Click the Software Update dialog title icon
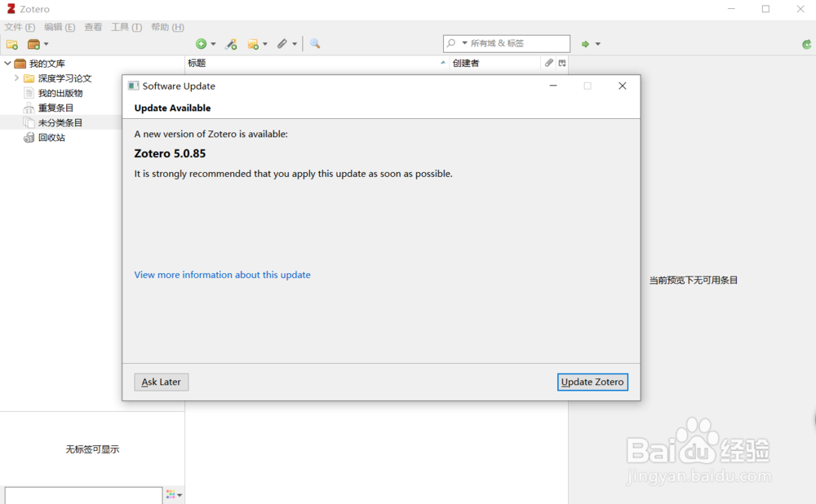The height and width of the screenshot is (504, 816). 134,86
